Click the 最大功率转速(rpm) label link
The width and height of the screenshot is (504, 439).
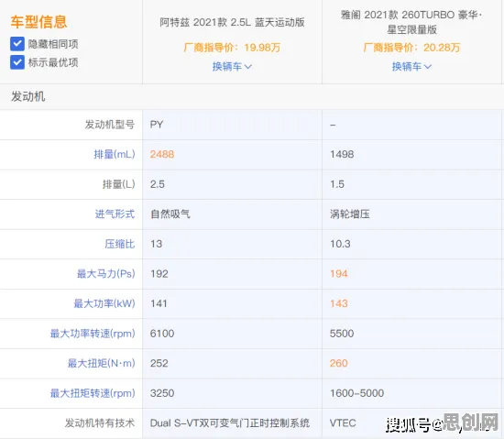coord(93,334)
